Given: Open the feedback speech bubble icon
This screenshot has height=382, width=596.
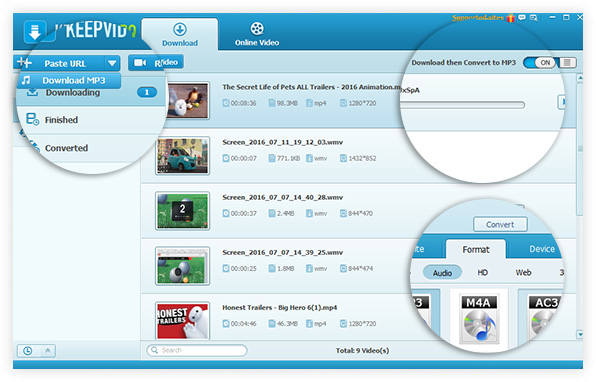Looking at the screenshot, I should pos(522,17).
